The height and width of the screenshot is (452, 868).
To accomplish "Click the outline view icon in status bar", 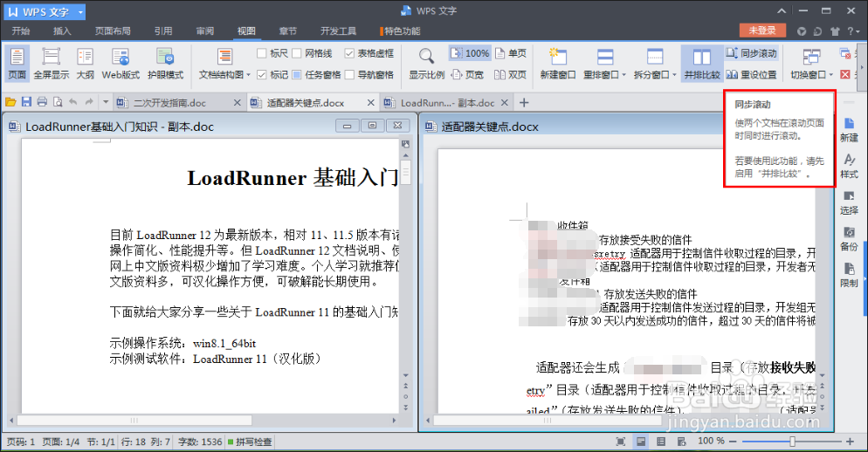I will tap(661, 442).
